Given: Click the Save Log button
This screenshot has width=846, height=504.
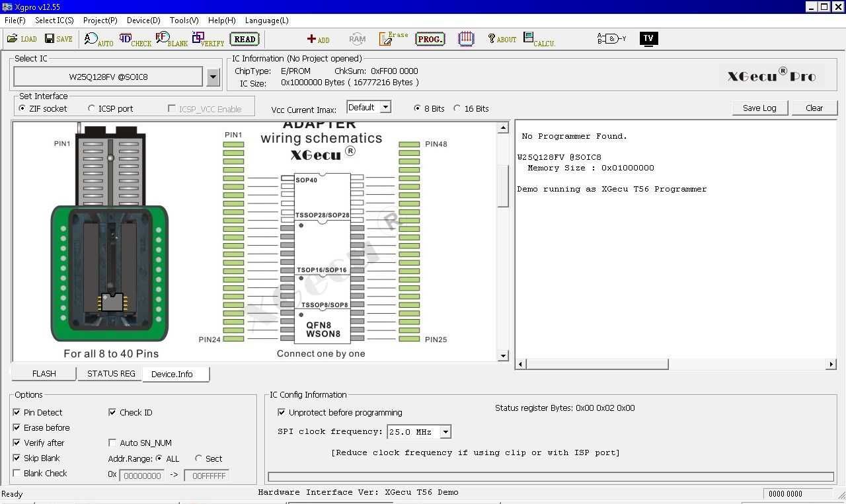Looking at the screenshot, I should click(x=759, y=108).
